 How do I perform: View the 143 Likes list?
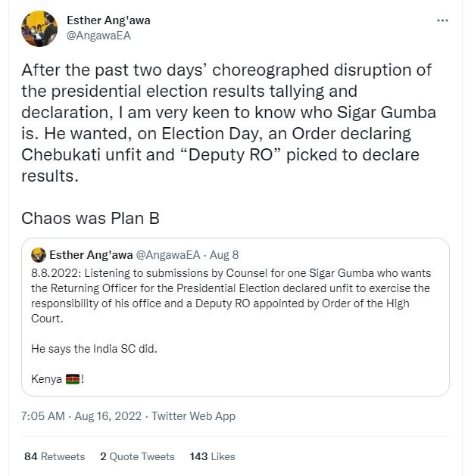(x=212, y=456)
